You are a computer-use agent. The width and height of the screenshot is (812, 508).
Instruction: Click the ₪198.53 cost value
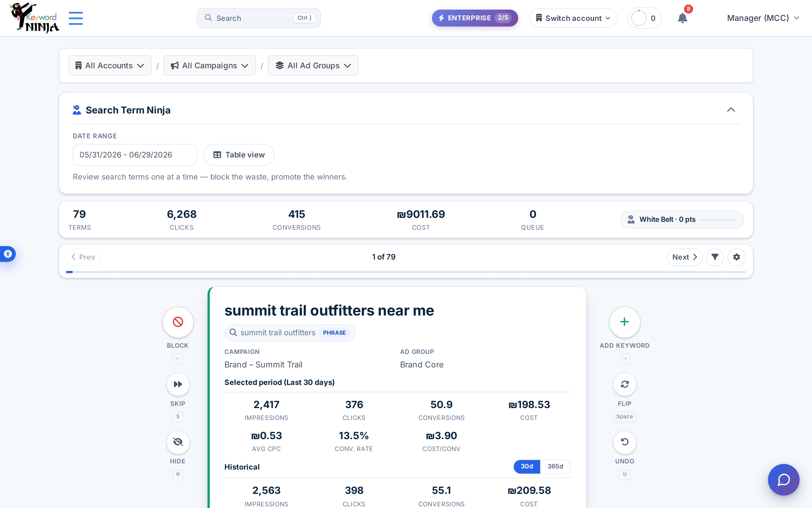[529, 404]
